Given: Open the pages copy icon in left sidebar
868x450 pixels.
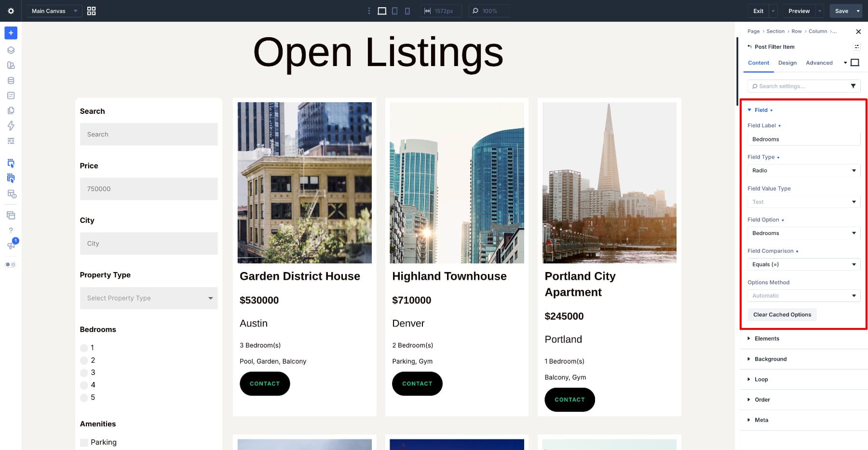Looking at the screenshot, I should click(11, 110).
